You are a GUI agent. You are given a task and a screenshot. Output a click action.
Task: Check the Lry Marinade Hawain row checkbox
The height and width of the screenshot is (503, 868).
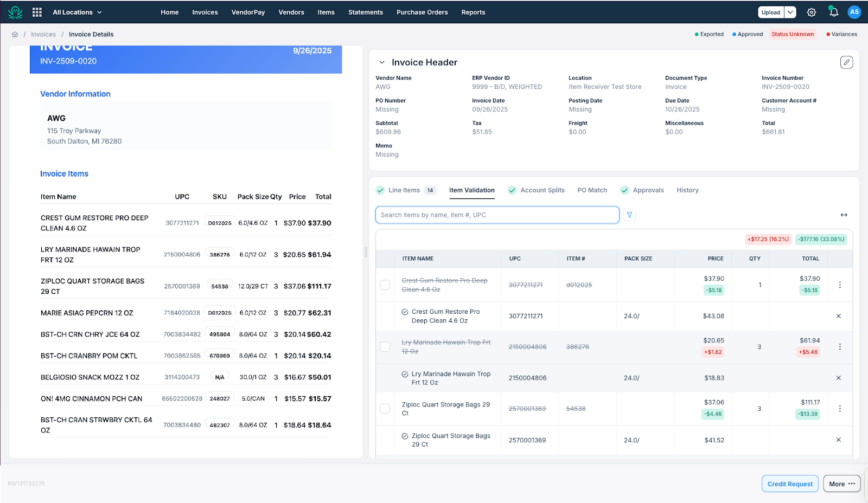(385, 347)
